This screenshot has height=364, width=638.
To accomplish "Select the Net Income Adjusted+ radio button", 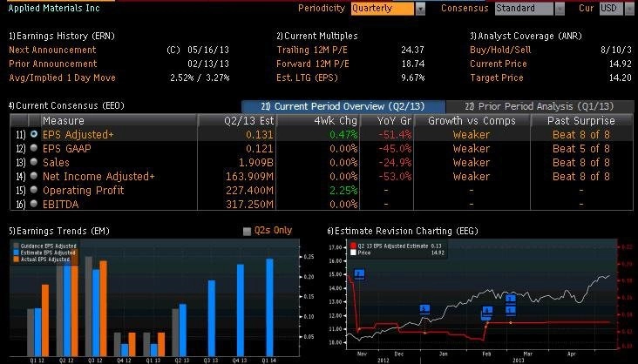I will coord(34,176).
